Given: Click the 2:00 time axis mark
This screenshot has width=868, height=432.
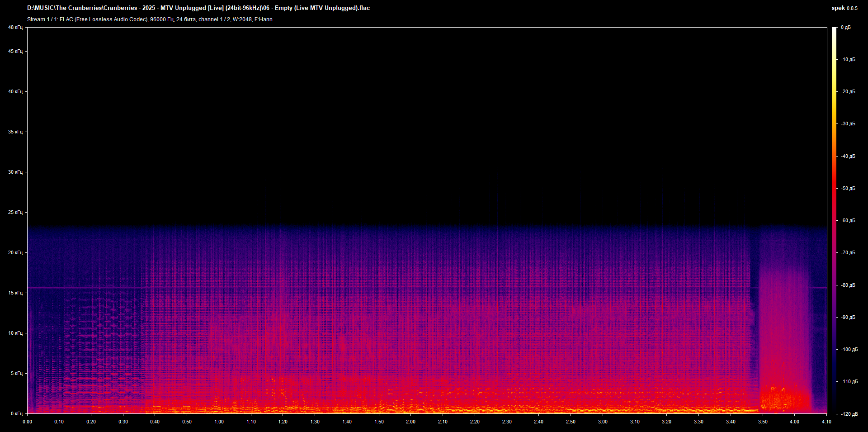Looking at the screenshot, I should [x=410, y=422].
